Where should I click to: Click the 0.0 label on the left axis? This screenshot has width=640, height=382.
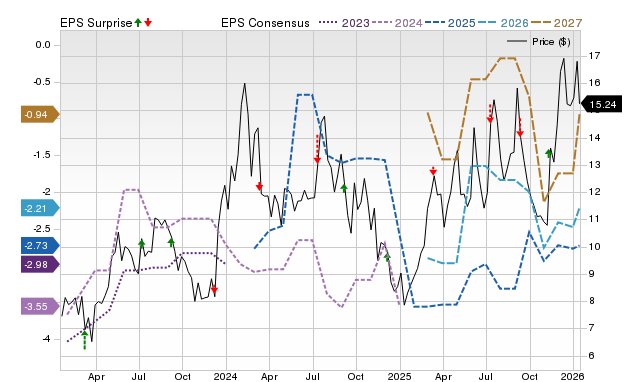tap(43, 45)
